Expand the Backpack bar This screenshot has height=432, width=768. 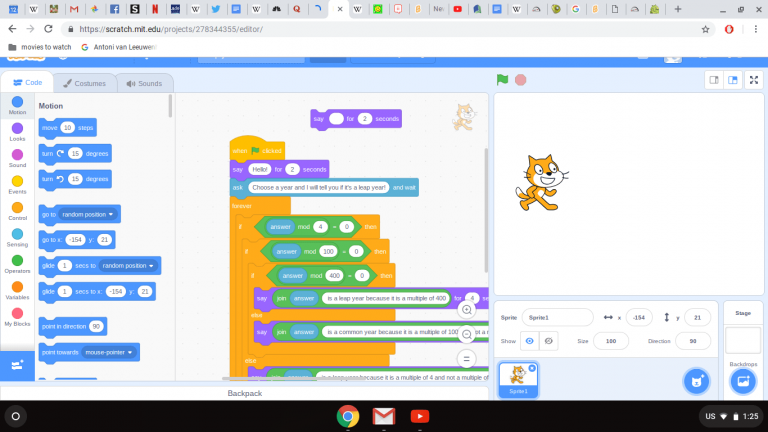tap(244, 394)
